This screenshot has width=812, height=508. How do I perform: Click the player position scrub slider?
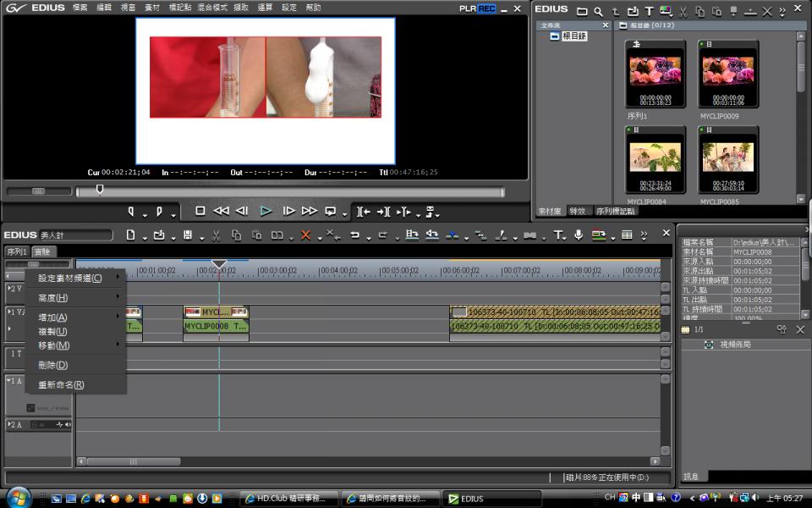100,190
